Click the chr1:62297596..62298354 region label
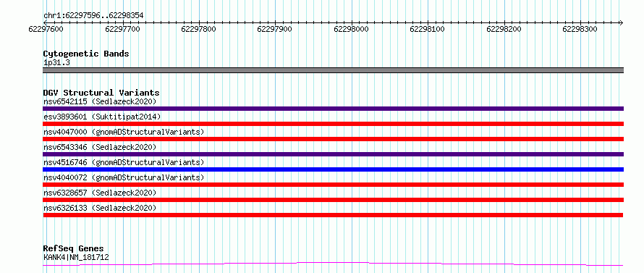The height and width of the screenshot is (273, 644). [93, 16]
